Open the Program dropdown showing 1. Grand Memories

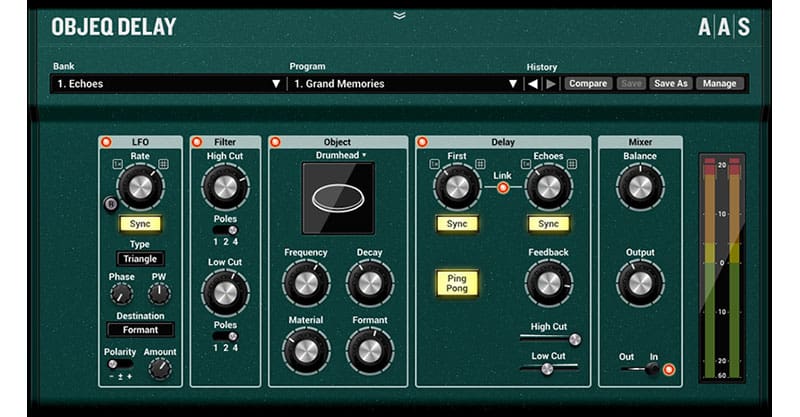click(x=406, y=84)
